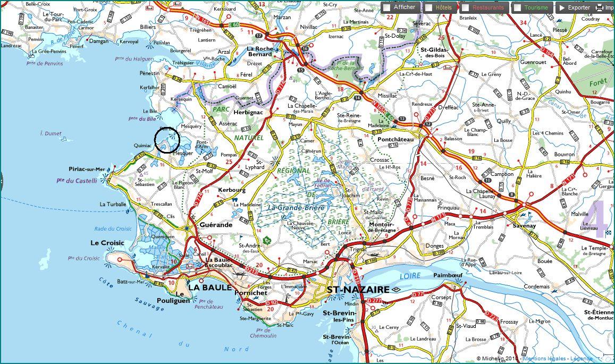Click the Guérande town label

coord(215,225)
